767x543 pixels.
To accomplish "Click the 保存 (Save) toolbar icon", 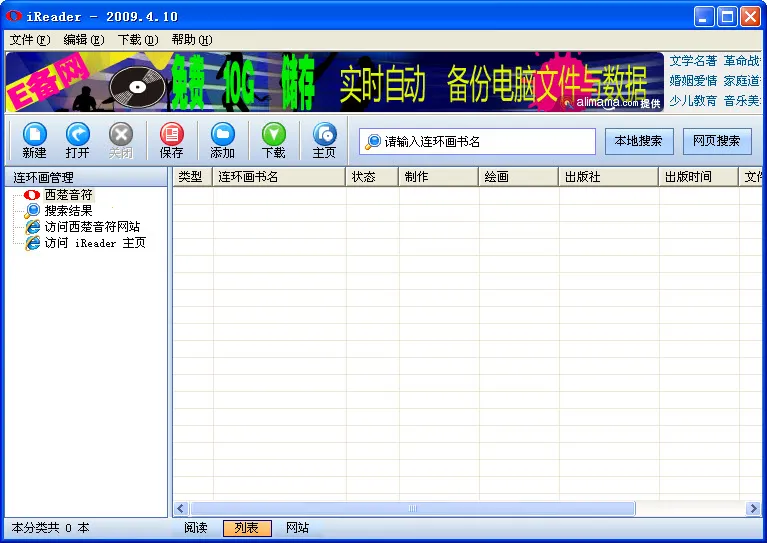I will coord(171,135).
